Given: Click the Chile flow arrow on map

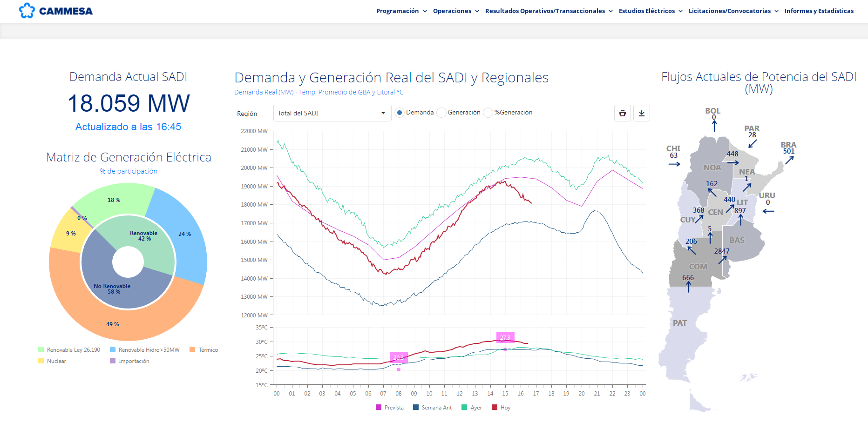Looking at the screenshot, I should 674,164.
